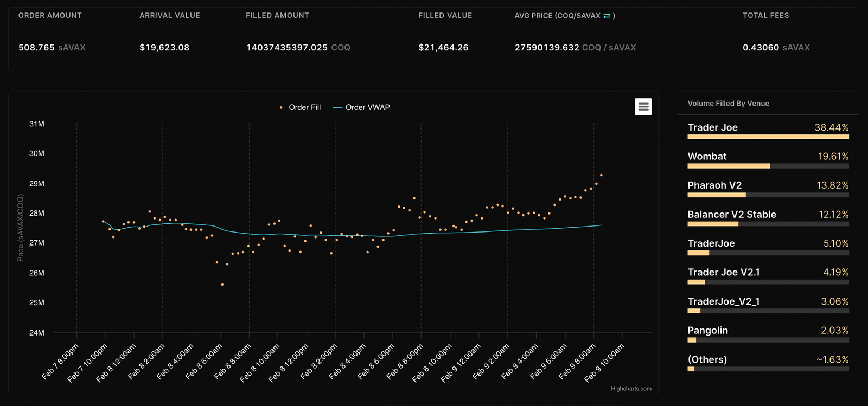Select the Wombat venue row
The height and width of the screenshot is (406, 868).
coord(768,159)
